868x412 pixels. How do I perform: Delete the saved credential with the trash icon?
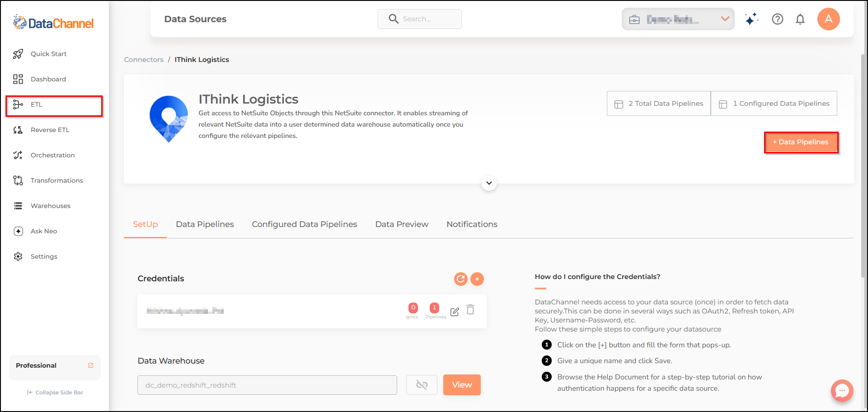(470, 310)
